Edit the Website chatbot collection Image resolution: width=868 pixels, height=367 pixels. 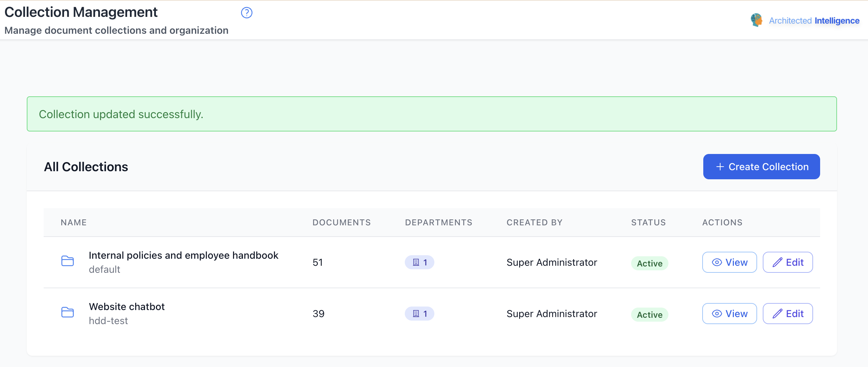click(787, 314)
